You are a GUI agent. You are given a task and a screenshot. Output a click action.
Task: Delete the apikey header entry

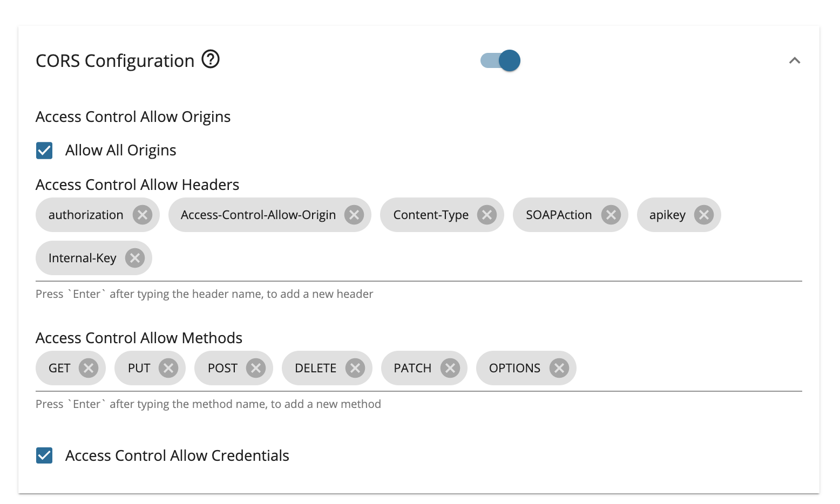(703, 214)
